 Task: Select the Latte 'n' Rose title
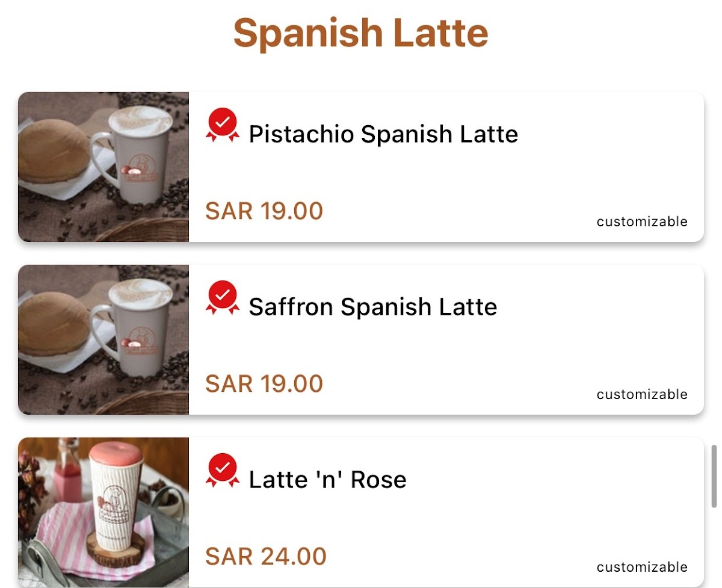[327, 480]
